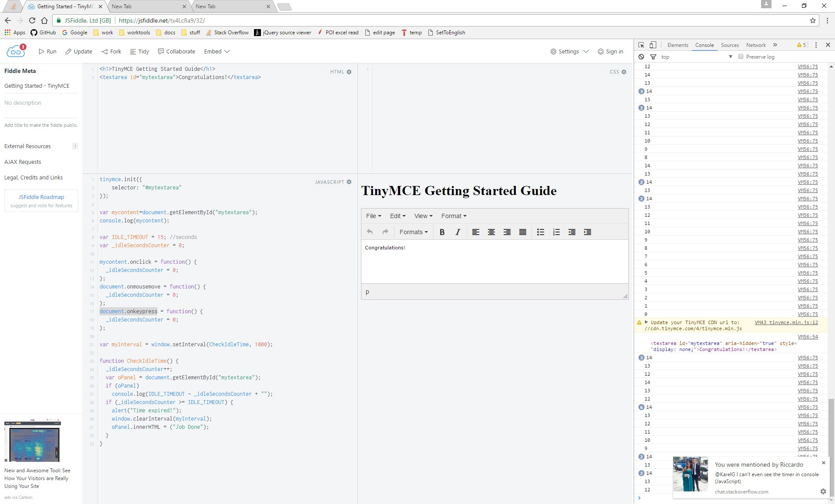
Task: Select the DevTools inspect element icon
Action: pos(641,45)
